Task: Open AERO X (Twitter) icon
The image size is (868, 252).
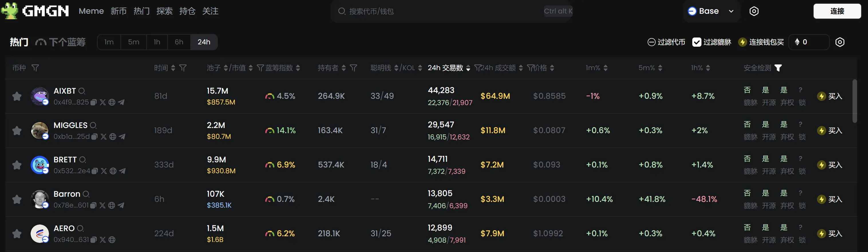Action: tap(103, 239)
